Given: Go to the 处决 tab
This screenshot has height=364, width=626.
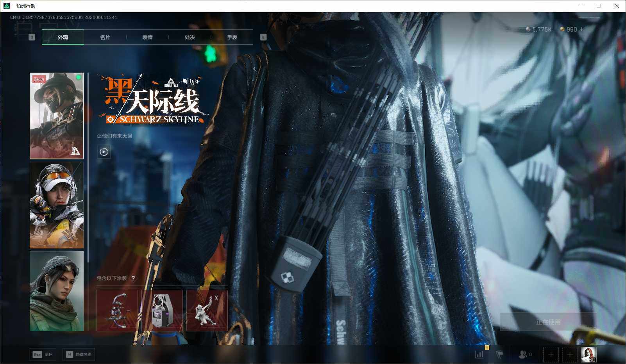Looking at the screenshot, I should click(190, 37).
